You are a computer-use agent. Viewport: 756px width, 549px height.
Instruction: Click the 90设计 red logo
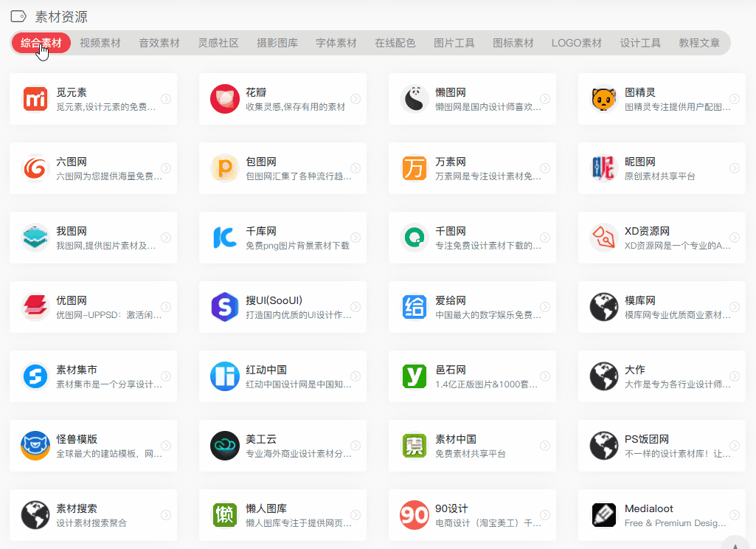coord(415,516)
